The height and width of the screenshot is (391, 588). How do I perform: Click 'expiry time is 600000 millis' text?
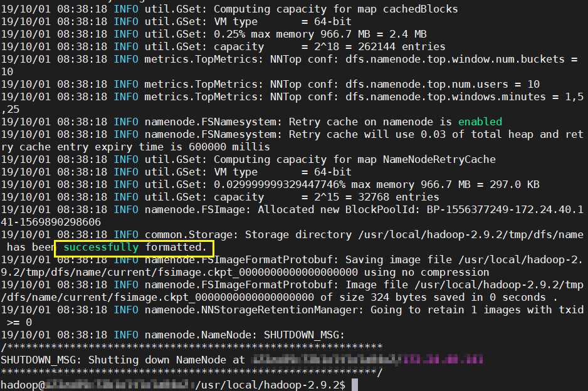(x=182, y=147)
